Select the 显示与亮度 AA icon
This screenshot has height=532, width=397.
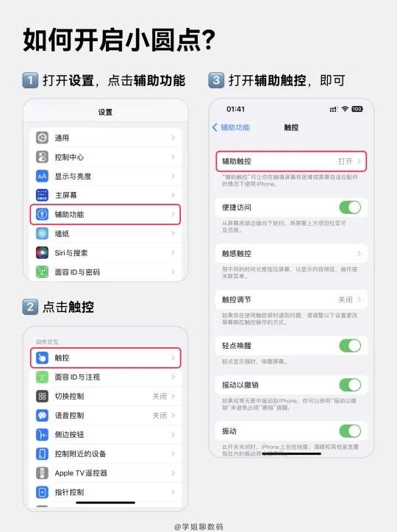42,176
